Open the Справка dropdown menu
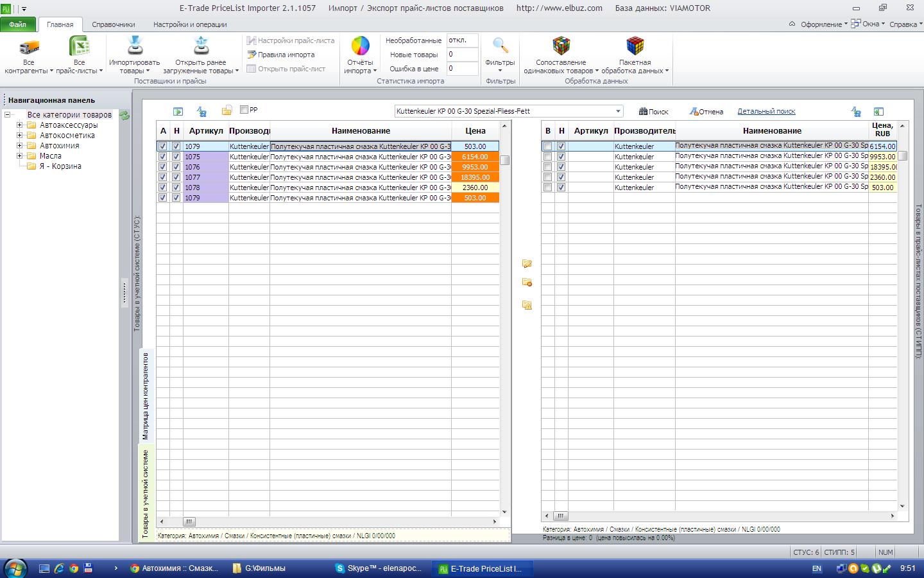 click(905, 24)
